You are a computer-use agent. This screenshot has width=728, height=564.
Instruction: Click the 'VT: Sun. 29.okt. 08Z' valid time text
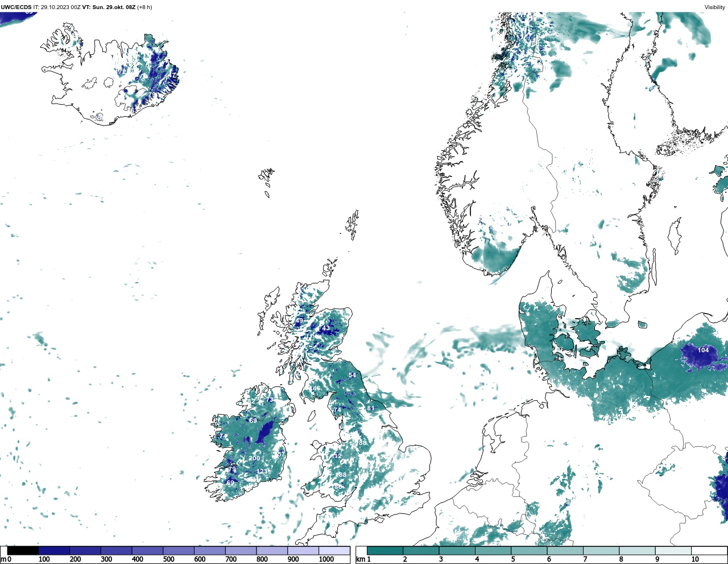[109, 7]
